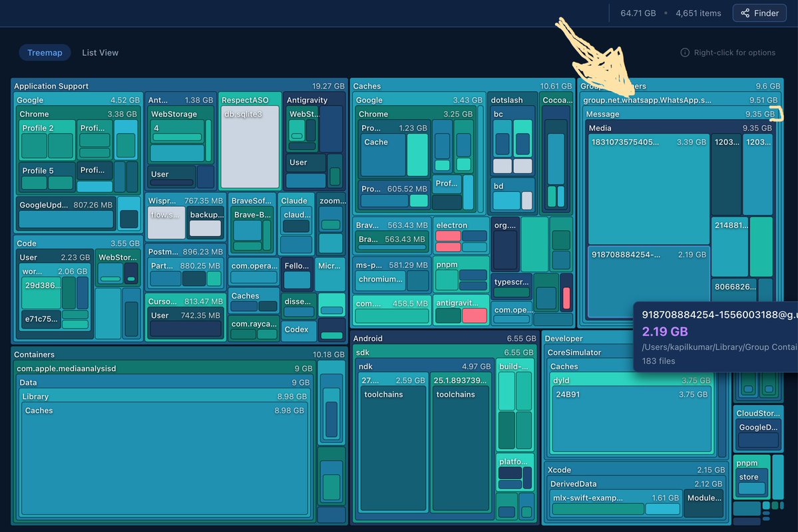
Task: Switch to the Treemap tab
Action: click(45, 53)
